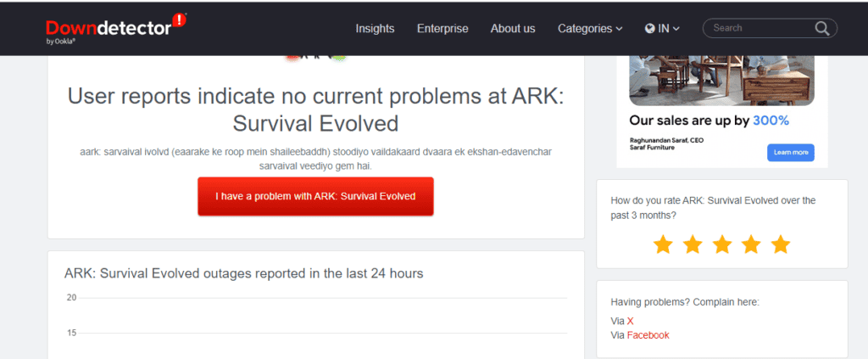Click the furniture advertisement image
This screenshot has height=359, width=868.
722,81
